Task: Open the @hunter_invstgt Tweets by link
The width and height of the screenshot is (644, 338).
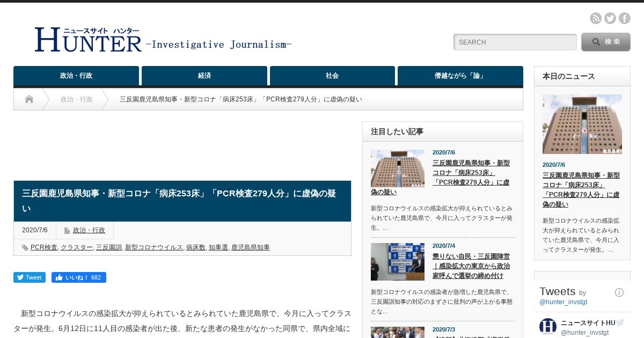Action: 563,302
